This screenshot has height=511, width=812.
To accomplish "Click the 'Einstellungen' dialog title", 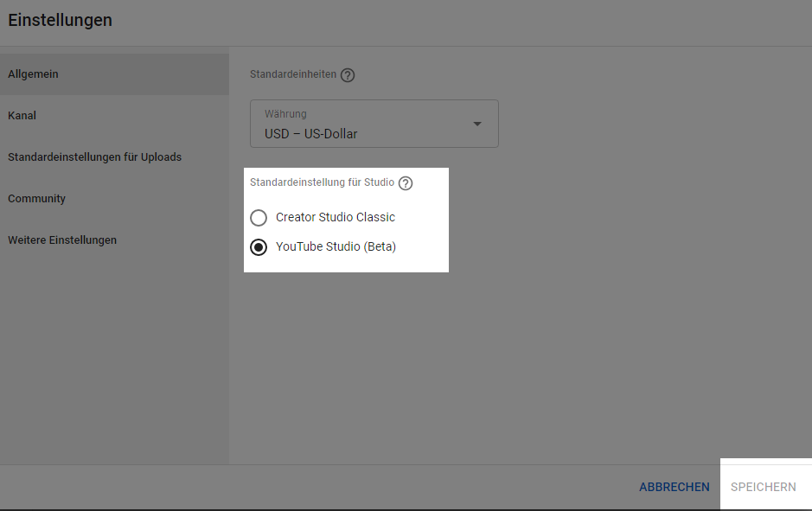I will 60,20.
